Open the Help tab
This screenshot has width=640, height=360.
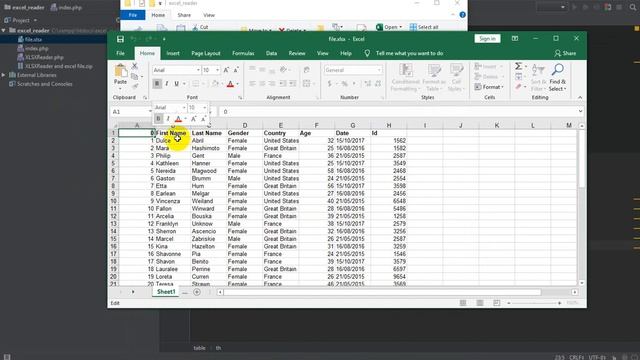(346, 53)
